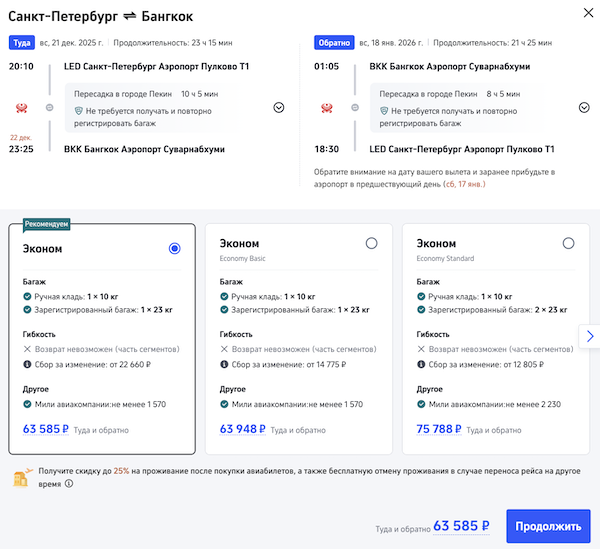Click the info icon after hotel discount text
Image resolution: width=600 pixels, height=549 pixels.
[69, 483]
